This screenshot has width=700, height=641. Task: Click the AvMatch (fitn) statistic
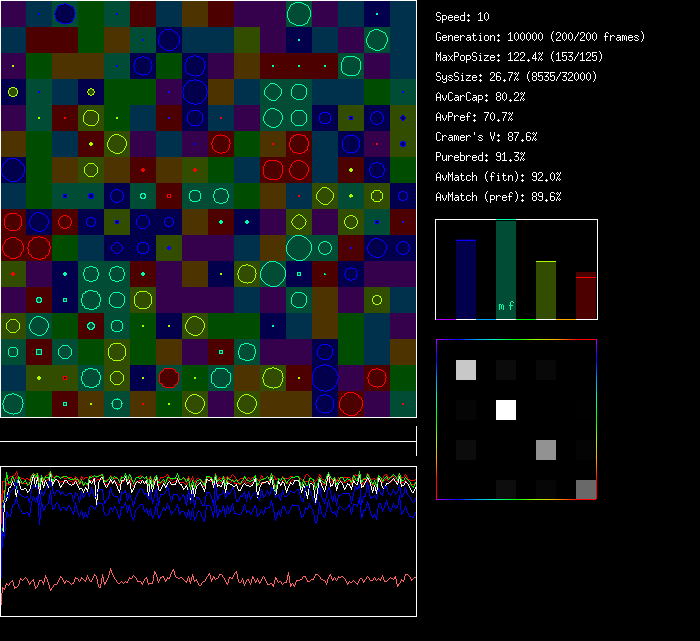(498, 177)
